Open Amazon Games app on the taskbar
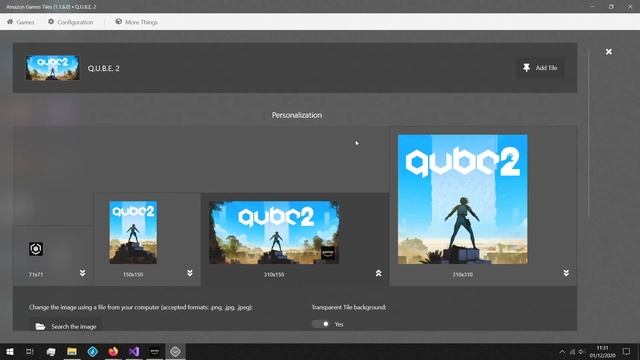Viewport: 640px width, 360px height. (155, 351)
